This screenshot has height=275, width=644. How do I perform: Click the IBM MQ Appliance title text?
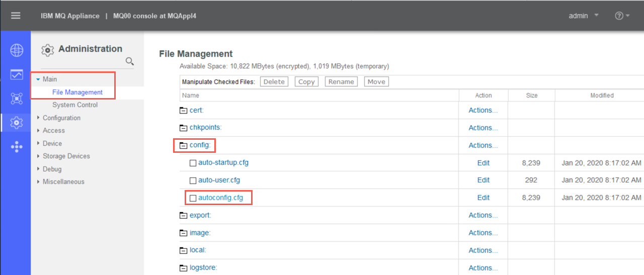pyautogui.click(x=70, y=16)
